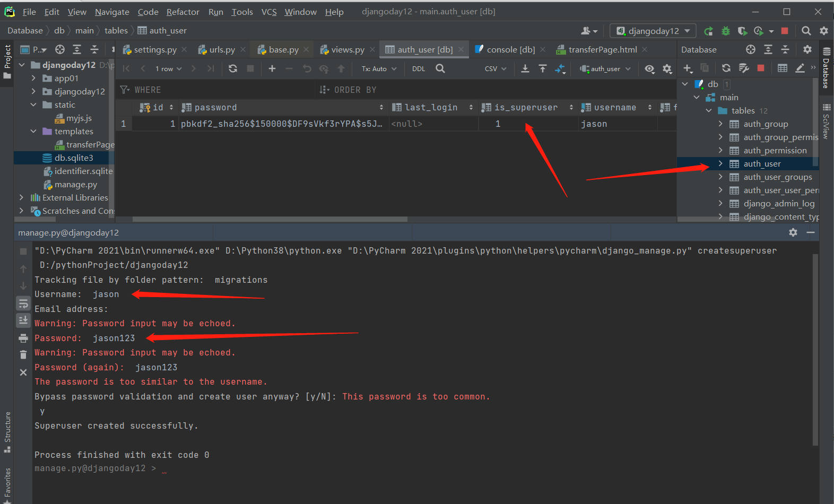834x504 pixels.
Task: Open the Navigate menu
Action: [x=112, y=12]
